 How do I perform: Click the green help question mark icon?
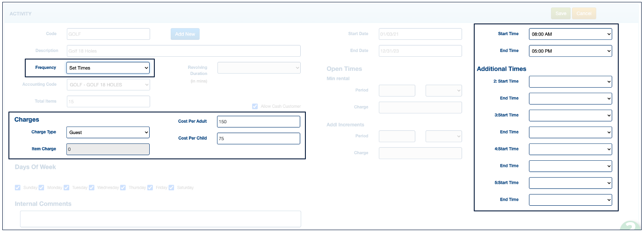point(630,227)
